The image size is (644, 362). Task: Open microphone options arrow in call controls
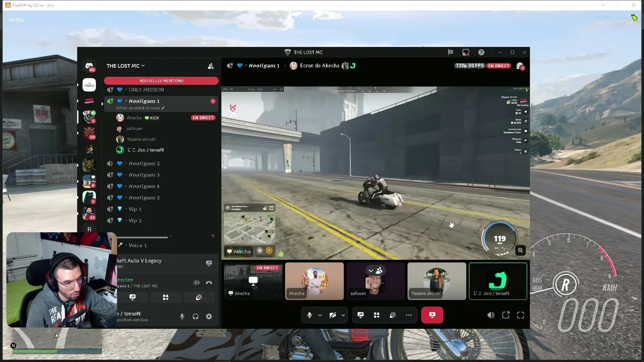(320, 315)
